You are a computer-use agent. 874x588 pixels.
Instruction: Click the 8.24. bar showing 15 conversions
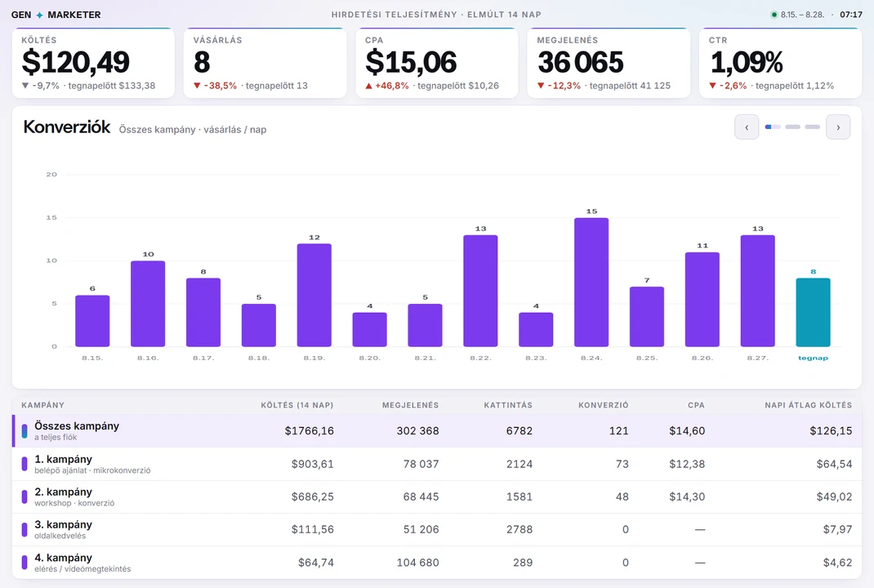pos(591,282)
